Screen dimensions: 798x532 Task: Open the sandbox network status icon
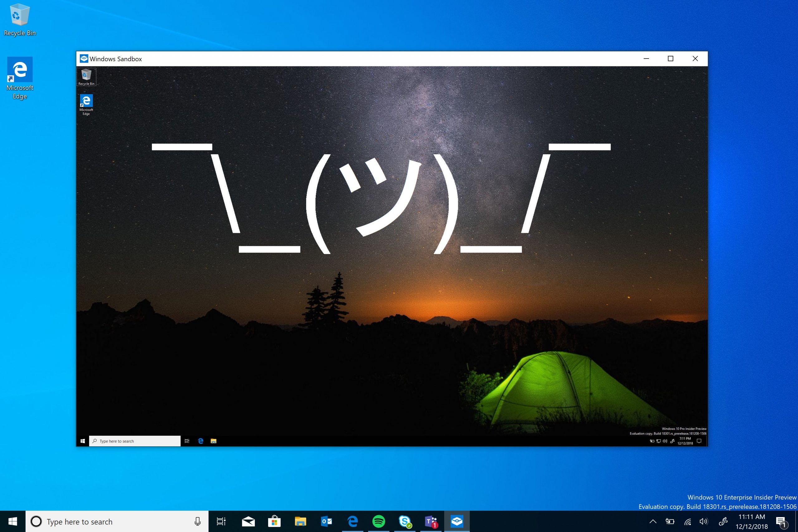[x=658, y=441]
